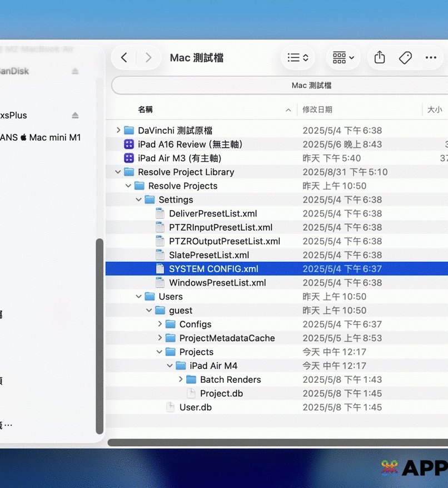Viewport: 448px width, 488px height.
Task: Click the horizontal scrollbar at bottom
Action: pos(278,442)
